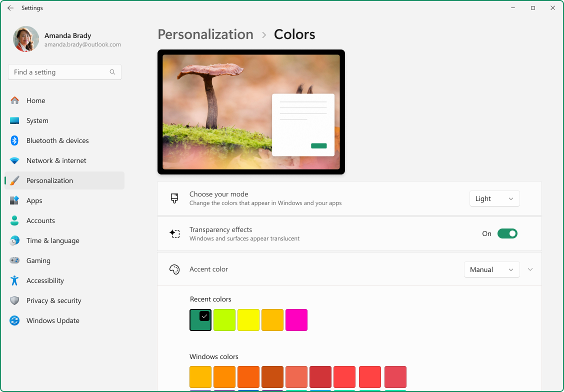Click the Find a setting search box
Viewport: 564px width, 392px height.
tap(64, 72)
